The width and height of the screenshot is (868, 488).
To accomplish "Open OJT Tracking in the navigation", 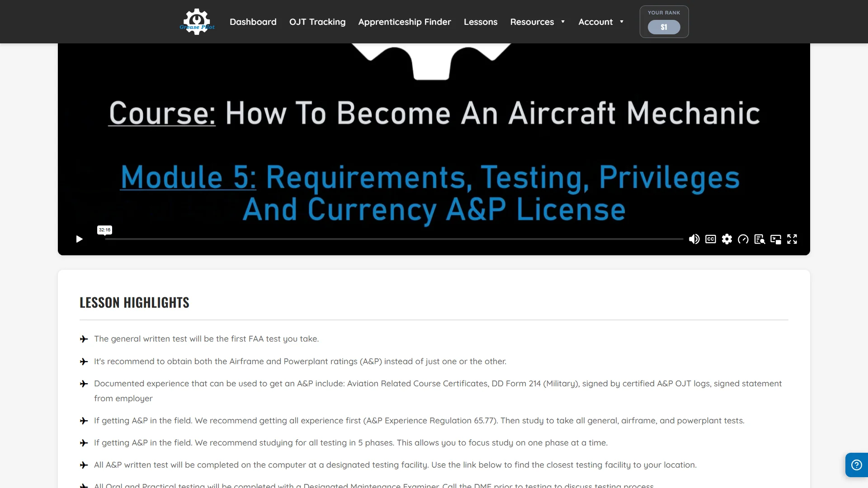I will tap(317, 22).
